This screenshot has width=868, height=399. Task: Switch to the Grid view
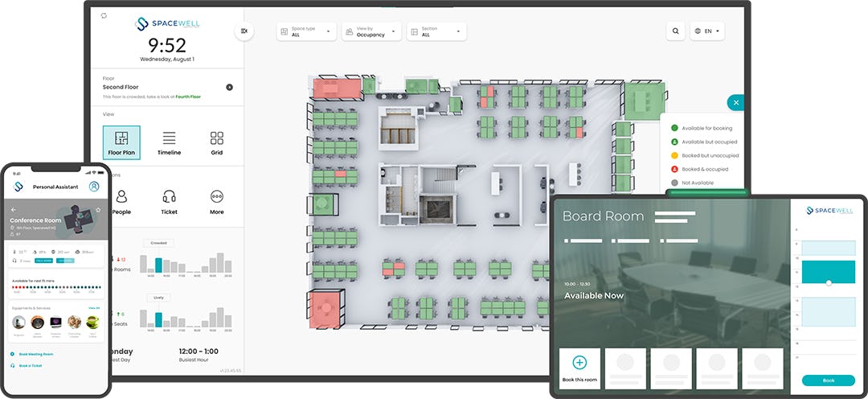(x=216, y=142)
